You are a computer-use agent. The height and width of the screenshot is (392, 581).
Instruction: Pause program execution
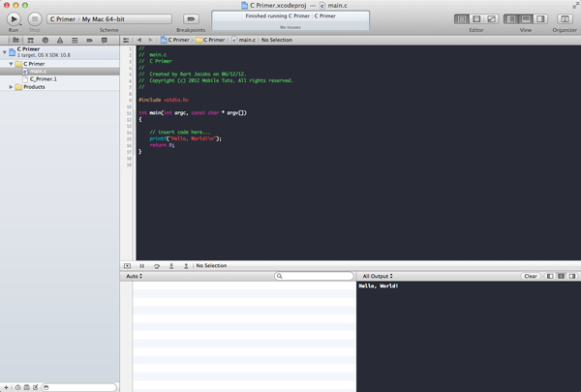point(142,266)
